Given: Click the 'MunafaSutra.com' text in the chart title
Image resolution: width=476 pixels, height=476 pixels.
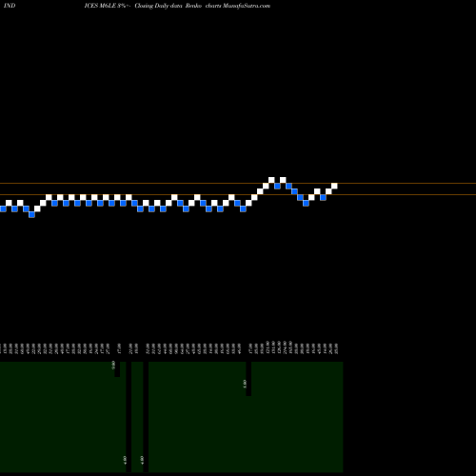Looking at the screenshot, I should [247, 6].
